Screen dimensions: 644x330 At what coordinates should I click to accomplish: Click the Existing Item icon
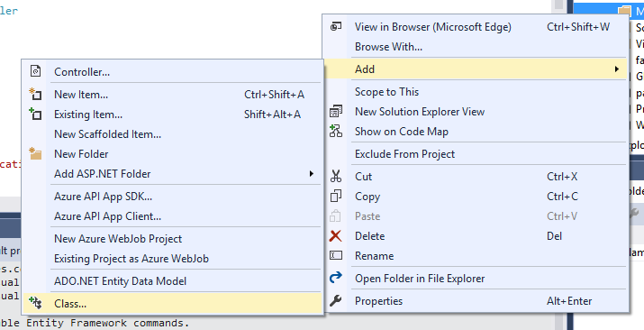click(35, 114)
